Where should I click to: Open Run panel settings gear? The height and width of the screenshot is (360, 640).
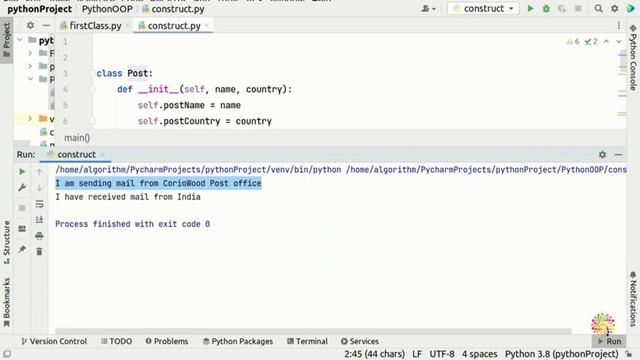click(x=602, y=154)
